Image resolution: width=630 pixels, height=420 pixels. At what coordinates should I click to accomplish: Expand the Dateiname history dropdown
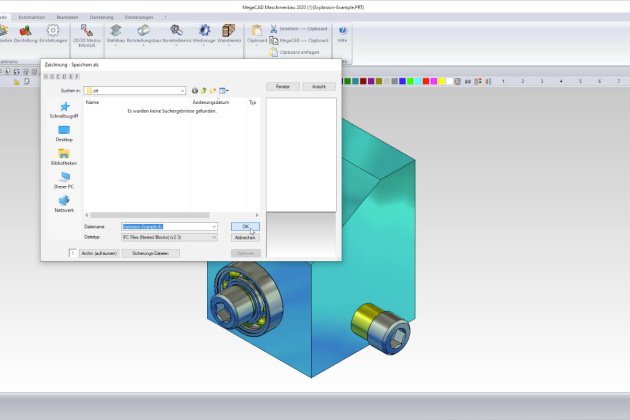coord(213,227)
